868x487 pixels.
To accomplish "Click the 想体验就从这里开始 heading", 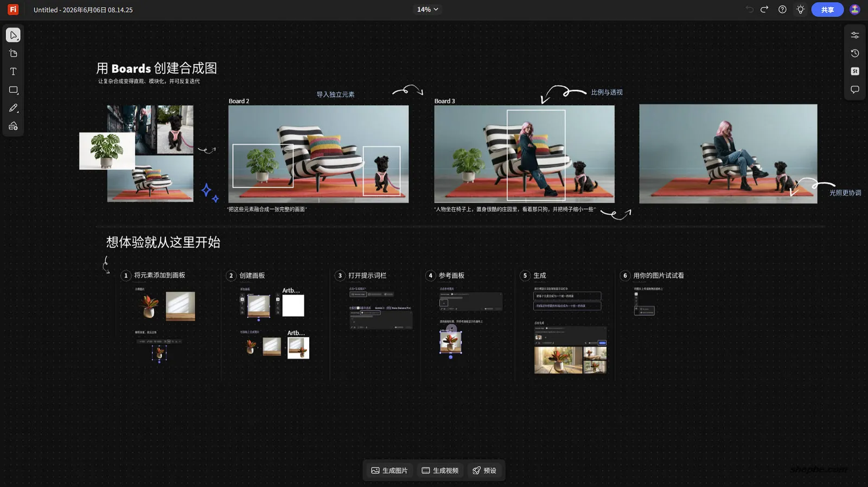I will click(163, 242).
